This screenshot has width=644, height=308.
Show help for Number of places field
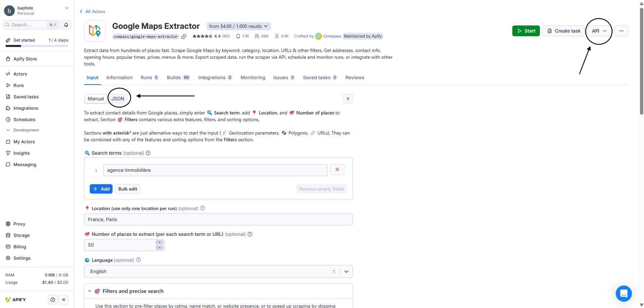click(250, 234)
